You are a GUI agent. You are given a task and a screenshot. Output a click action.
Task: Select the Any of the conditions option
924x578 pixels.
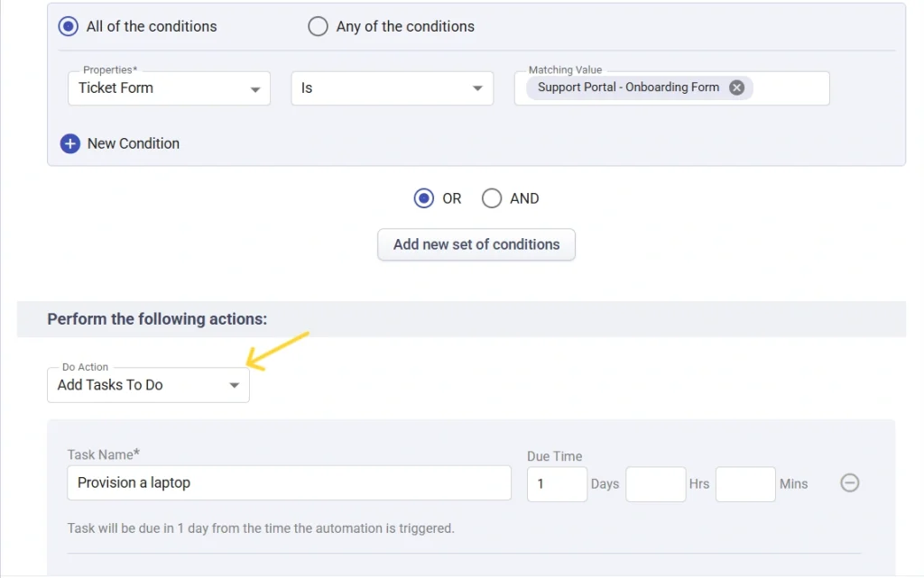tap(318, 26)
